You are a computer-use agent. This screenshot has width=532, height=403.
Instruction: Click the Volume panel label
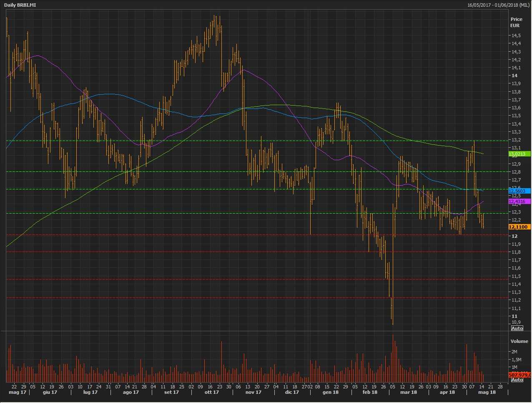click(519, 341)
